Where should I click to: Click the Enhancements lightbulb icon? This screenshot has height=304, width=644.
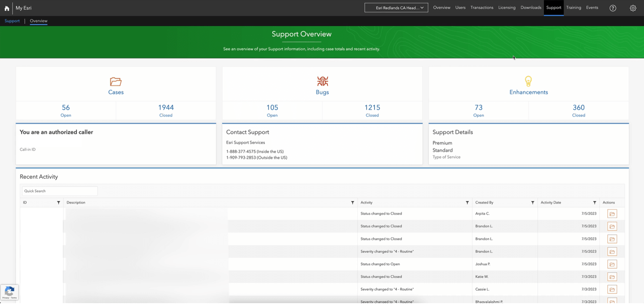pos(528,81)
